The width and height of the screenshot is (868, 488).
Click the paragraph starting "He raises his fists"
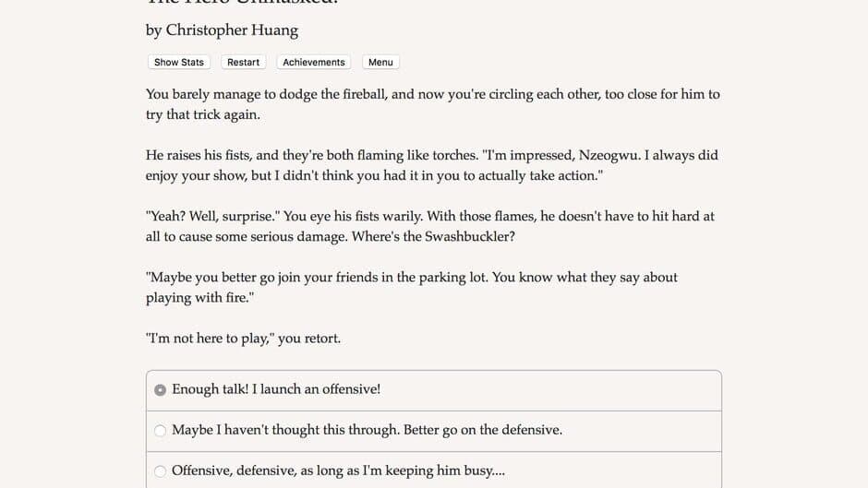tap(431, 165)
